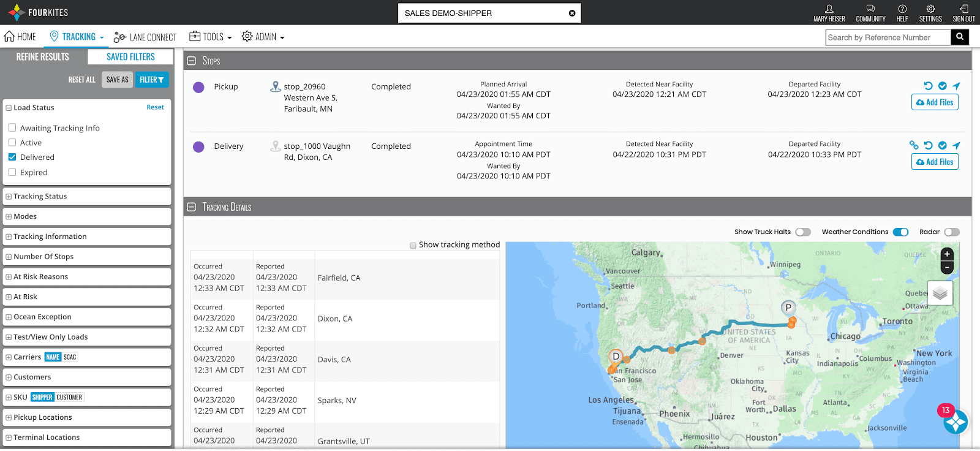The width and height of the screenshot is (980, 451).
Task: Uncheck the Delivered checkbox
Action: pyautogui.click(x=12, y=157)
